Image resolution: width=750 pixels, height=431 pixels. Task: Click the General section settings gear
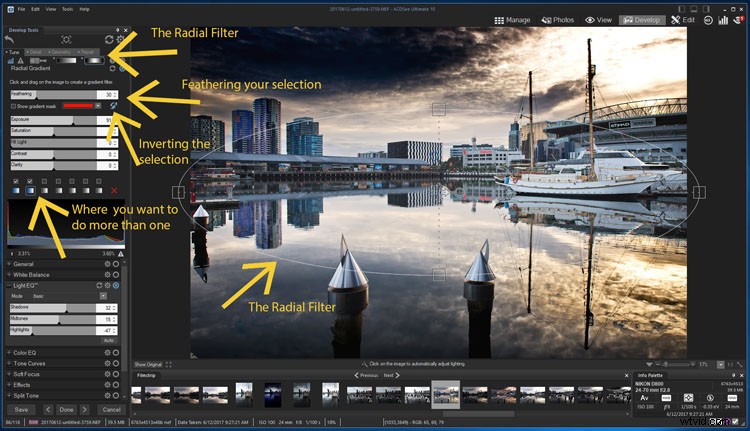(x=108, y=264)
